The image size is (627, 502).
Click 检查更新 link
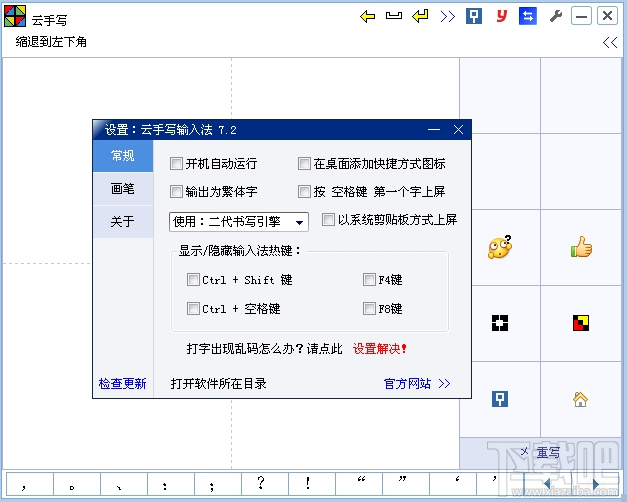[122, 384]
